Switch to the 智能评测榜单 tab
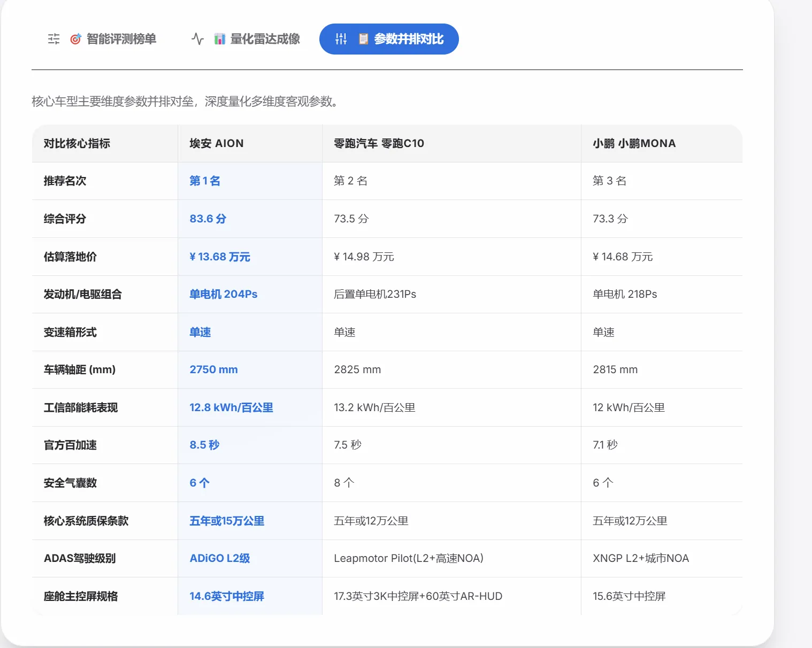 coord(102,39)
